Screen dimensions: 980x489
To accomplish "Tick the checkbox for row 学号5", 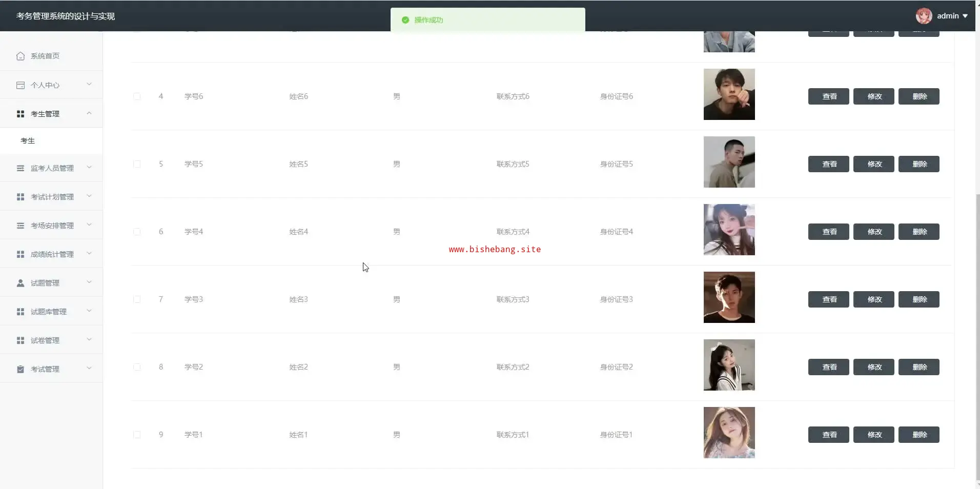I will point(137,164).
